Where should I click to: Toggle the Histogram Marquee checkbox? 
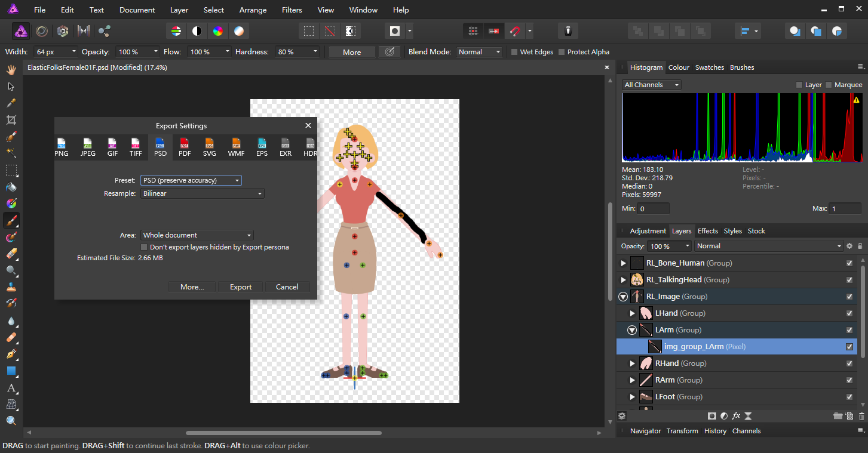point(829,85)
